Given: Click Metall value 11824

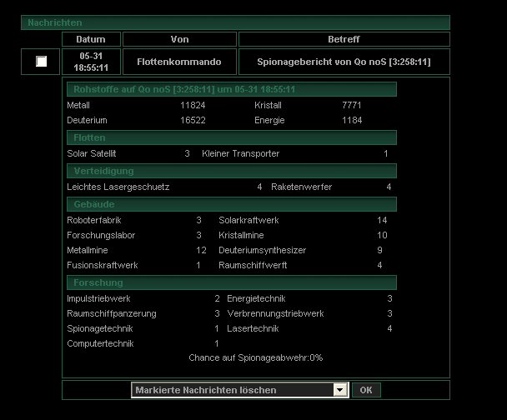Looking at the screenshot, I should tap(193, 105).
